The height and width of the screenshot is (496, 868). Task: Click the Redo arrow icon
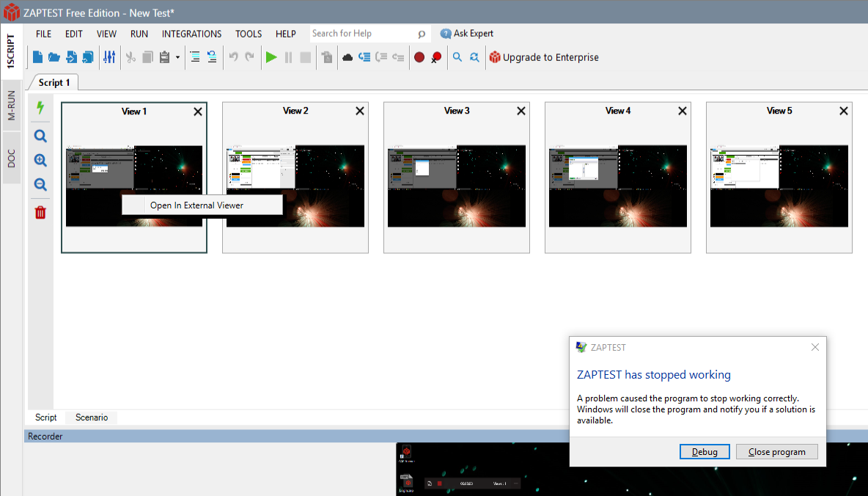[x=250, y=57]
